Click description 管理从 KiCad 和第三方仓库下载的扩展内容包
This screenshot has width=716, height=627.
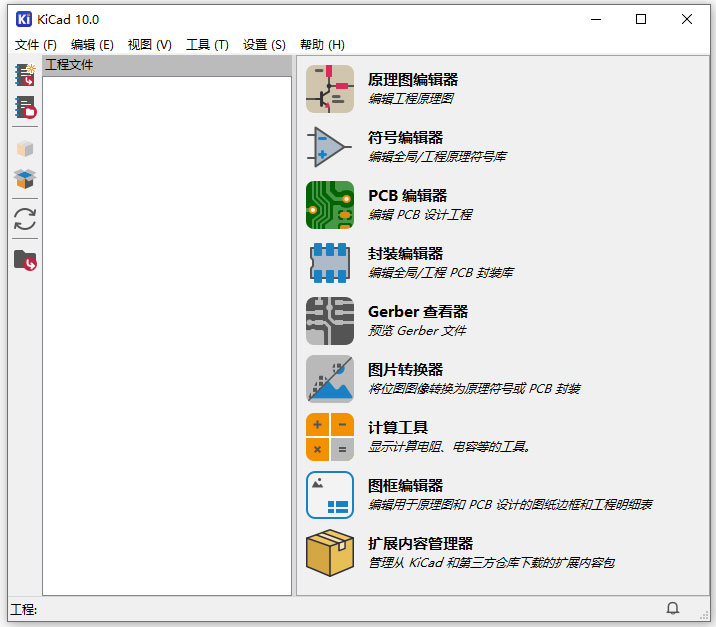pos(492,563)
